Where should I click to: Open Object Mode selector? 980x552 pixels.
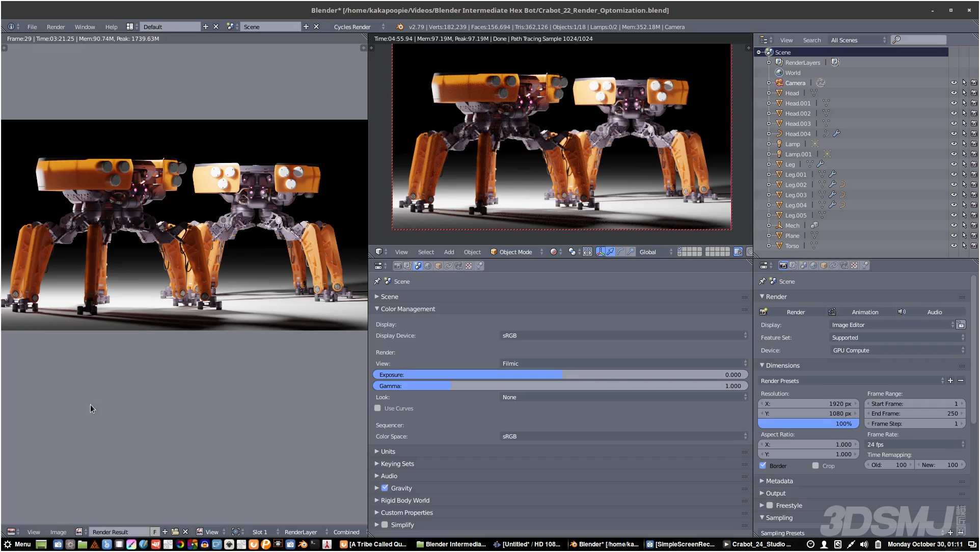click(x=516, y=252)
